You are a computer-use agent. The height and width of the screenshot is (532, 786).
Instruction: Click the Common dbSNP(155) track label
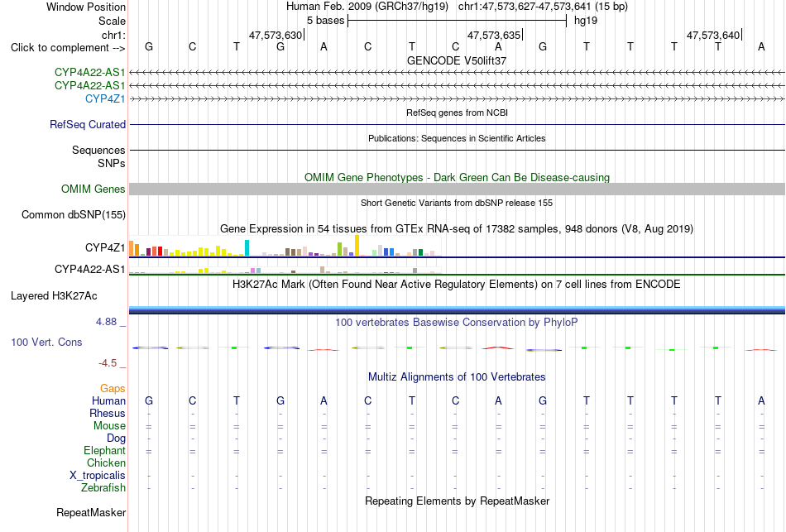pyautogui.click(x=74, y=214)
